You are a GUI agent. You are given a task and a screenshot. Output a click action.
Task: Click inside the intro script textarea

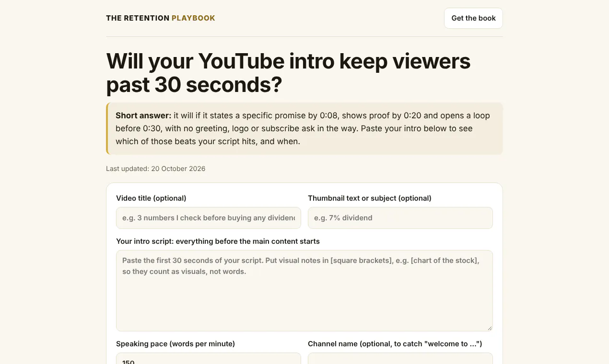(304, 291)
